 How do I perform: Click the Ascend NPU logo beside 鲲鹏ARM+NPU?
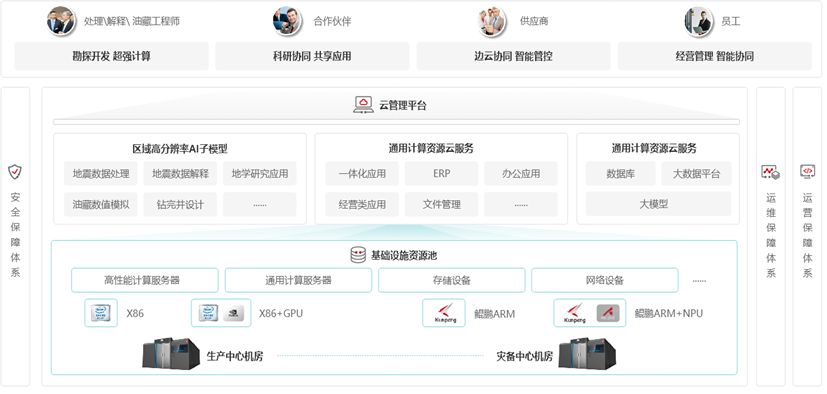coord(608,313)
